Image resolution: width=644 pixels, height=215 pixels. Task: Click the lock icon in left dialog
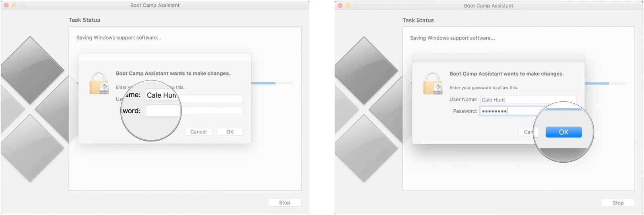[99, 82]
